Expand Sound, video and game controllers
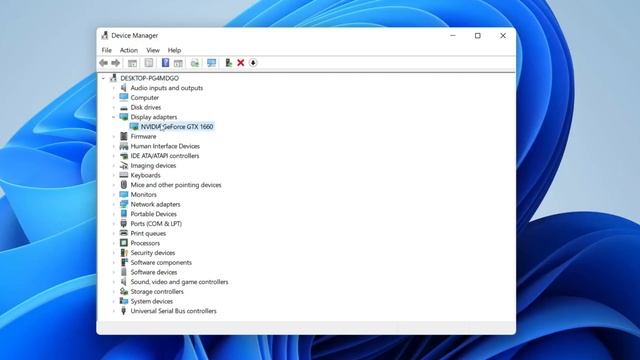Viewport: 640px width, 360px height. point(113,282)
